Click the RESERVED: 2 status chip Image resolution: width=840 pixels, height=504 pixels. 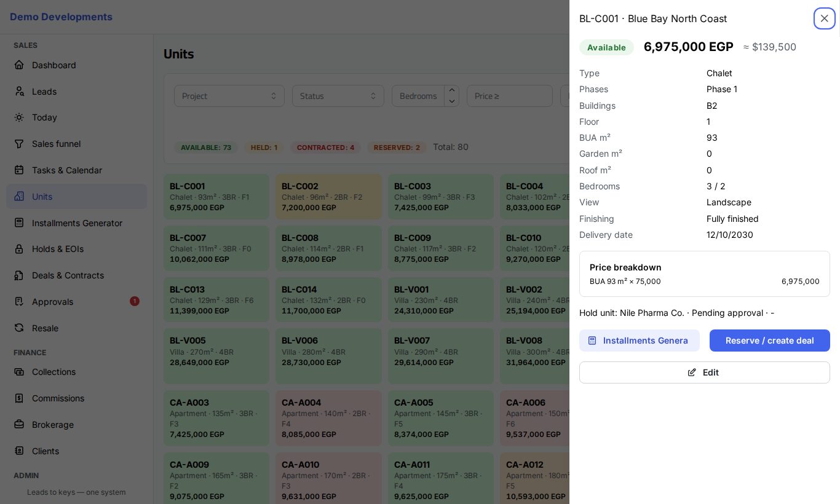[397, 148]
